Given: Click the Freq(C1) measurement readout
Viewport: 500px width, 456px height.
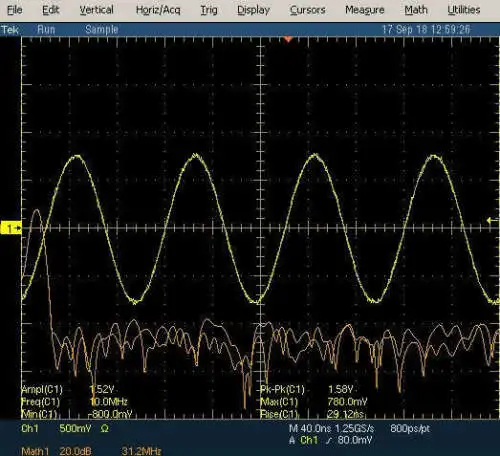Looking at the screenshot, I should 74,402.
